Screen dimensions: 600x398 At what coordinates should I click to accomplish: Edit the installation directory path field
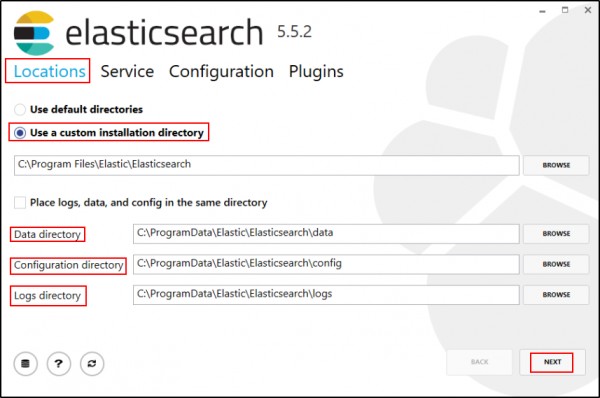click(266, 165)
